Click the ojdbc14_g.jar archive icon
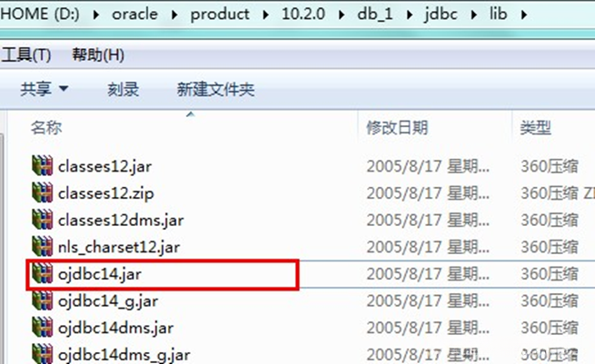Image resolution: width=595 pixels, height=364 pixels. pos(42,300)
